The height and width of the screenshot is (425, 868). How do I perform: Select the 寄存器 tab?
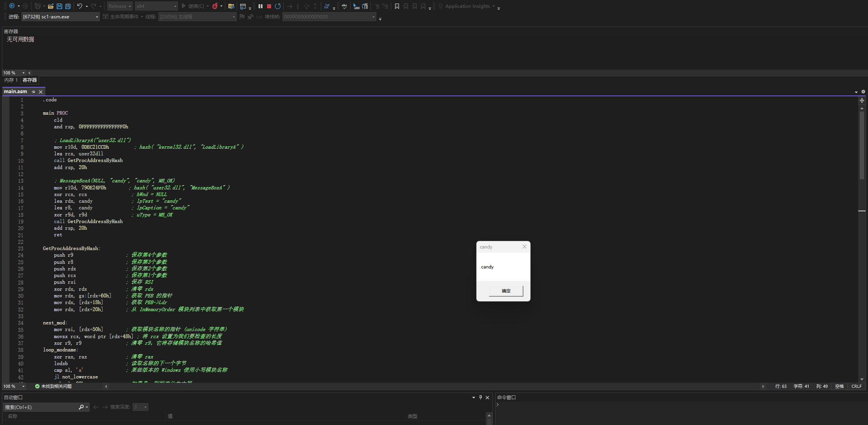tap(30, 80)
